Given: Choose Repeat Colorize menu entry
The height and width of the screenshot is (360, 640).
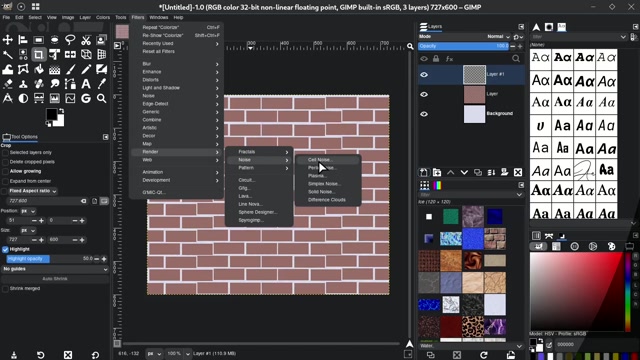Looking at the screenshot, I should 177,27.
